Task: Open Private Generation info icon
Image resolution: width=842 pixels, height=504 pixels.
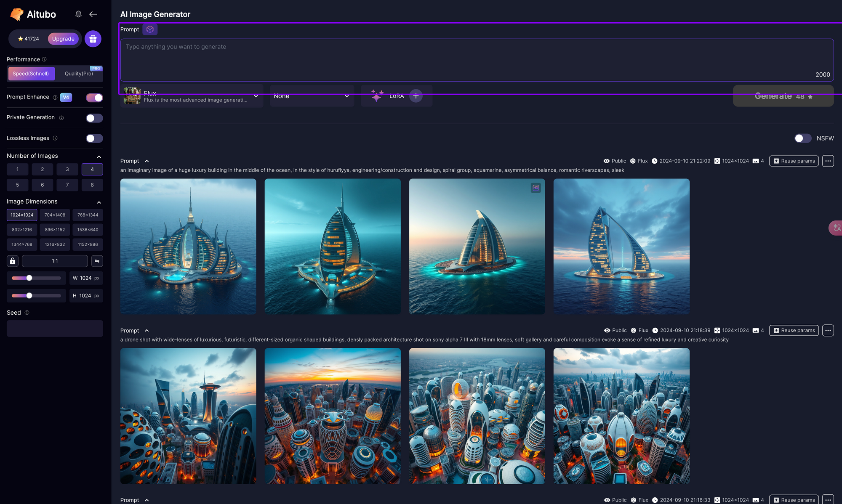Action: click(x=61, y=118)
